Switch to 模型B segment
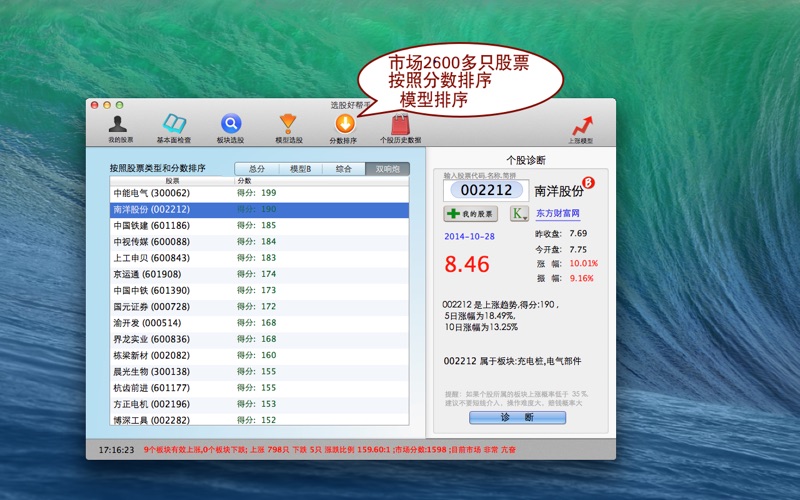The height and width of the screenshot is (500, 800). [300, 169]
